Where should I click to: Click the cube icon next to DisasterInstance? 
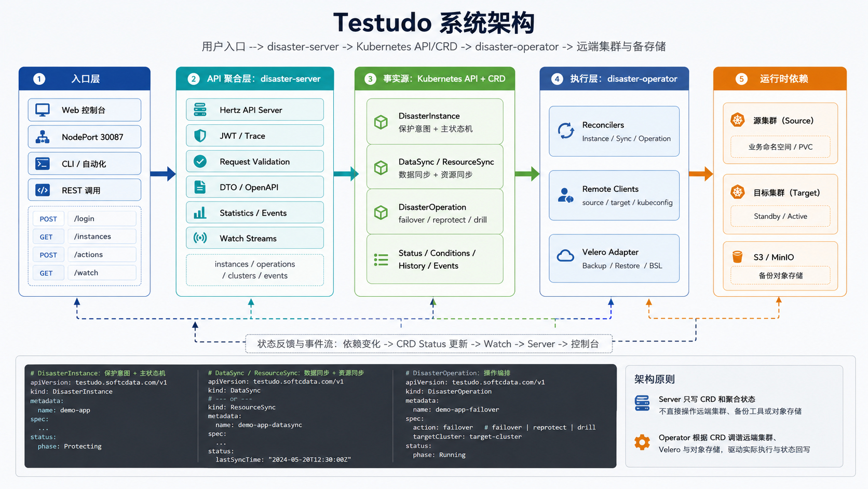click(x=381, y=122)
